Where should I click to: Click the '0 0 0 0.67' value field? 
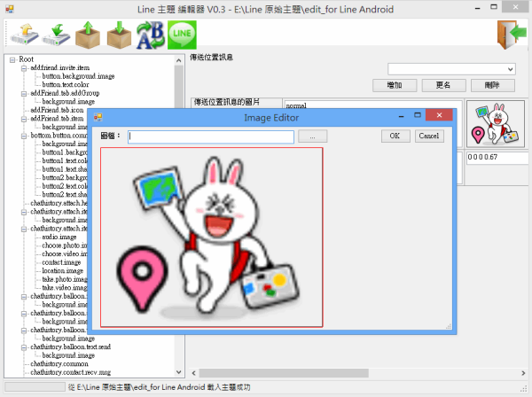coord(498,158)
